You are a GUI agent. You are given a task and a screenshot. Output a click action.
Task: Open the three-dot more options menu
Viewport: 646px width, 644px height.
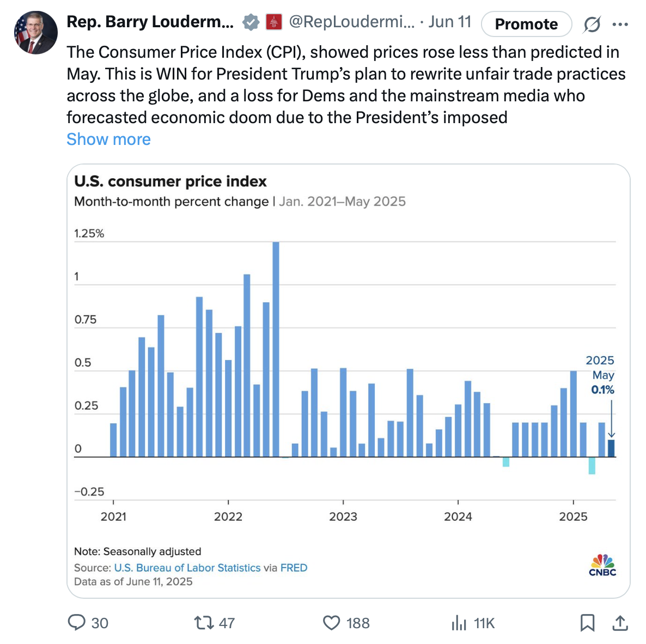point(620,24)
